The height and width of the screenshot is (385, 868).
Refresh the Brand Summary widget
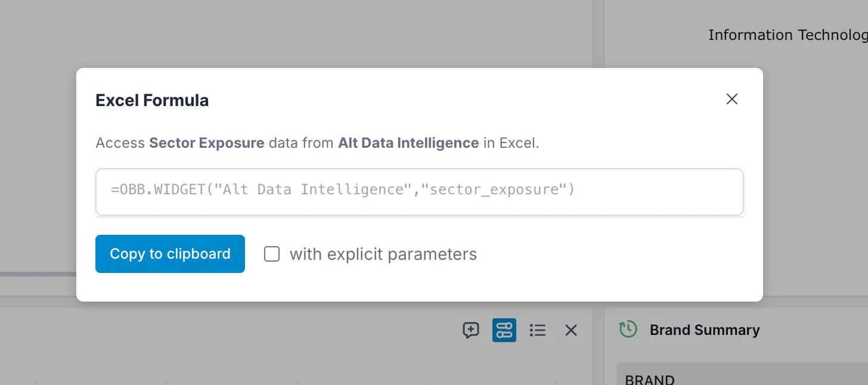[627, 328]
